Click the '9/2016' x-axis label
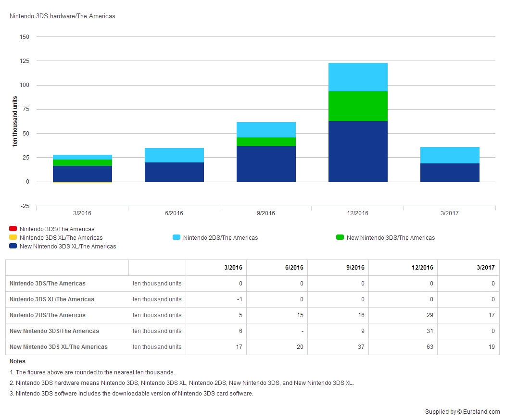The width and height of the screenshot is (505, 420). pos(265,213)
